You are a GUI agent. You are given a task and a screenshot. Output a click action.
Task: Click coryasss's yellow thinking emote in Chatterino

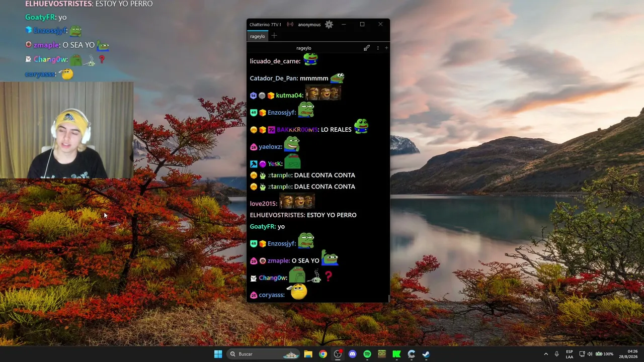tap(298, 292)
